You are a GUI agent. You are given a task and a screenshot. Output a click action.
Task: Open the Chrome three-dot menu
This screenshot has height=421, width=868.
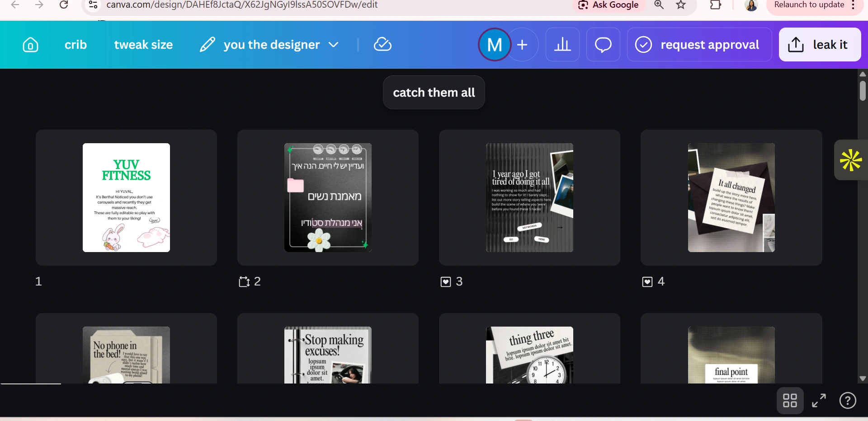pyautogui.click(x=853, y=5)
